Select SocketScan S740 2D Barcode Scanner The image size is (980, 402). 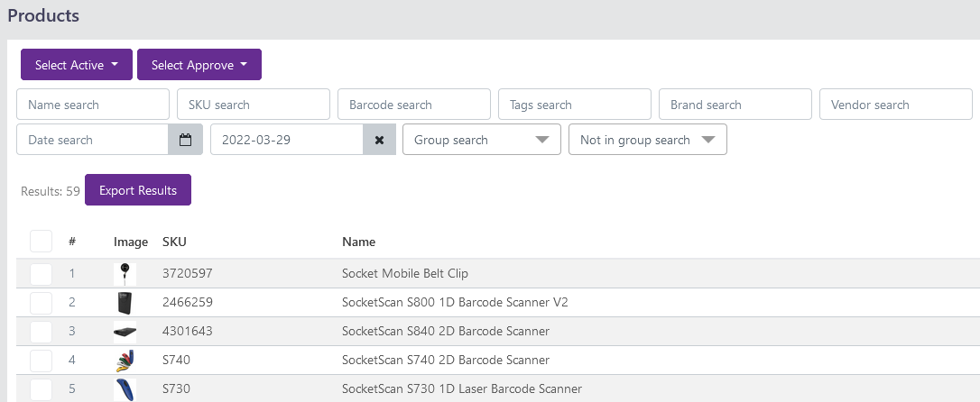point(446,361)
